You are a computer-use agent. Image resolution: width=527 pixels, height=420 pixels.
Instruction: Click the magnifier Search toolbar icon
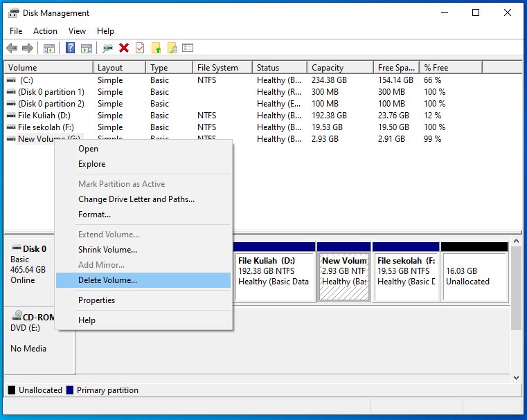click(172, 48)
